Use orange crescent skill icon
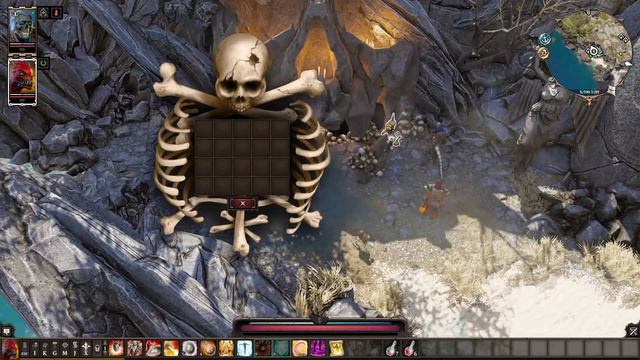The width and height of the screenshot is (640, 360). coord(300,349)
